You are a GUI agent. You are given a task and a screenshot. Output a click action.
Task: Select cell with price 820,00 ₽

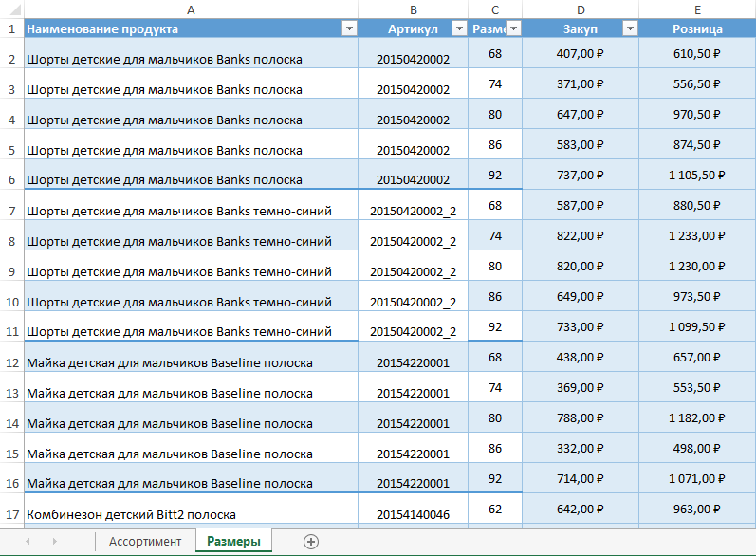[x=581, y=267]
